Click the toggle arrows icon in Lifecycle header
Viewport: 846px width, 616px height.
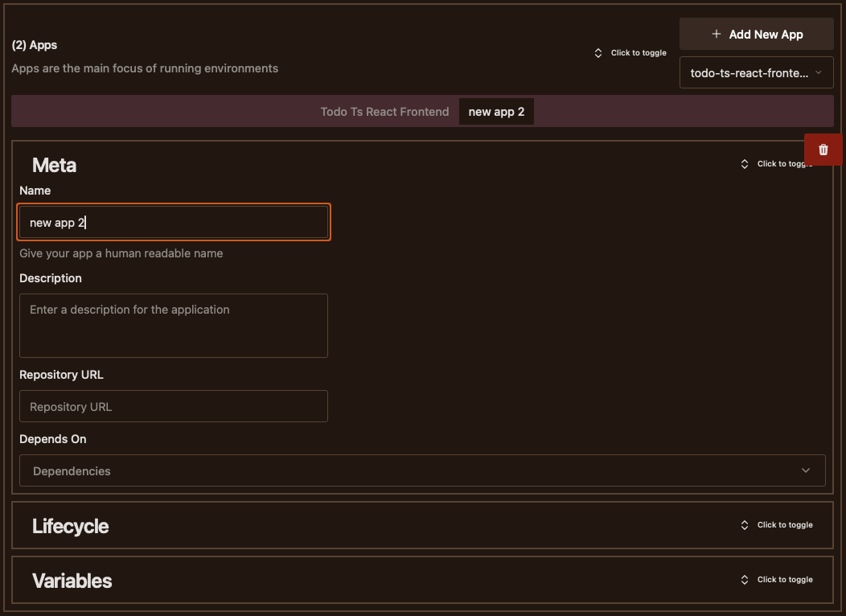point(744,524)
